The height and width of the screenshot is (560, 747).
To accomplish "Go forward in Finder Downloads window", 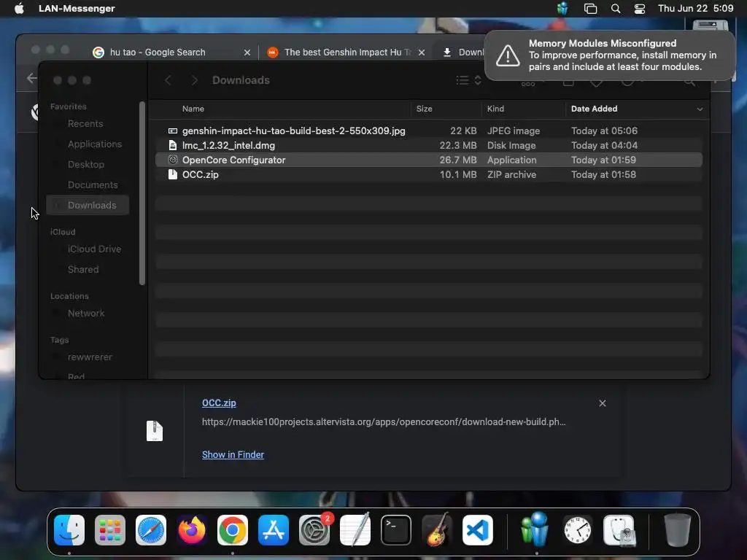I will tap(194, 80).
